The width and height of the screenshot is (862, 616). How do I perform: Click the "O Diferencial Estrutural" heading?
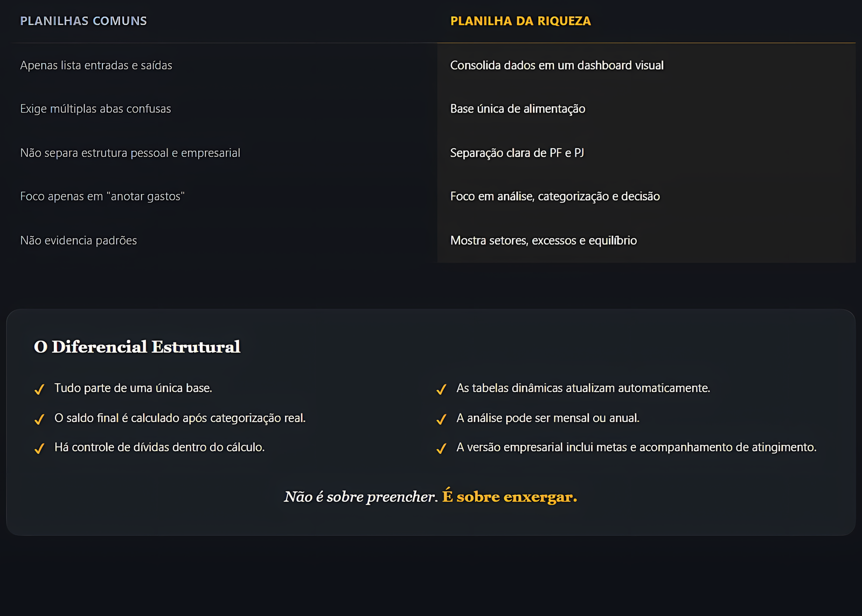(137, 347)
